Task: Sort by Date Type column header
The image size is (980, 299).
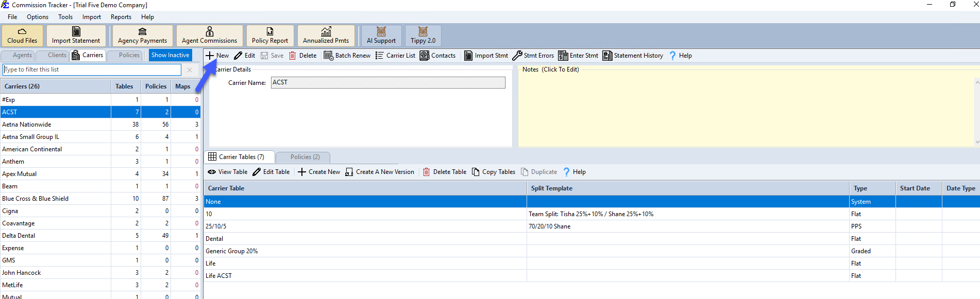Action: coord(960,188)
